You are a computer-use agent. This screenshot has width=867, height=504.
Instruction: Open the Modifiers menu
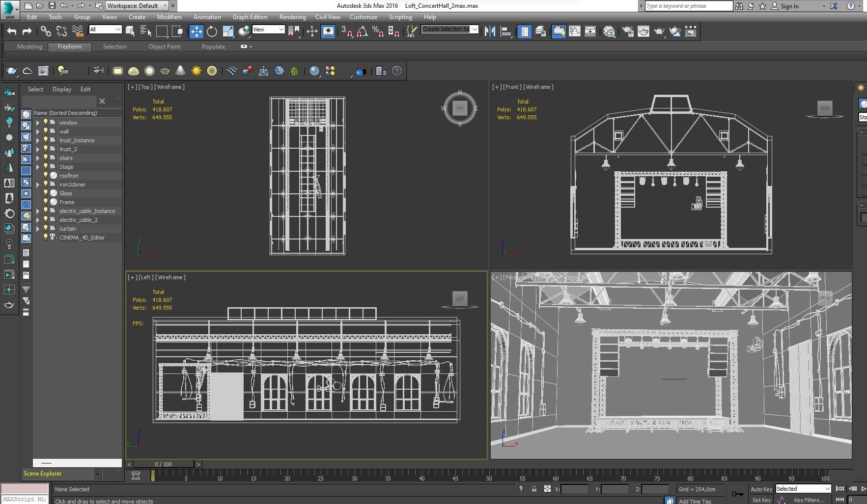(169, 17)
